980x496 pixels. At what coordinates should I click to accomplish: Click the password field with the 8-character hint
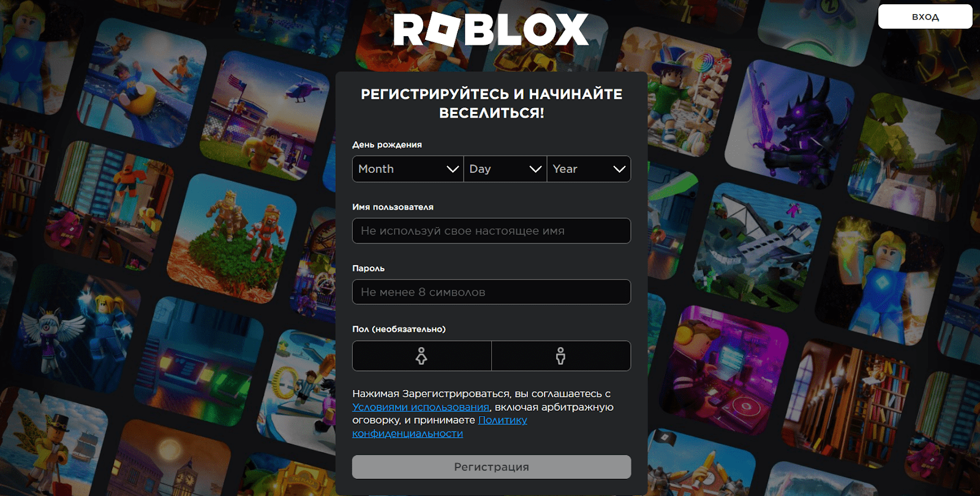(491, 292)
